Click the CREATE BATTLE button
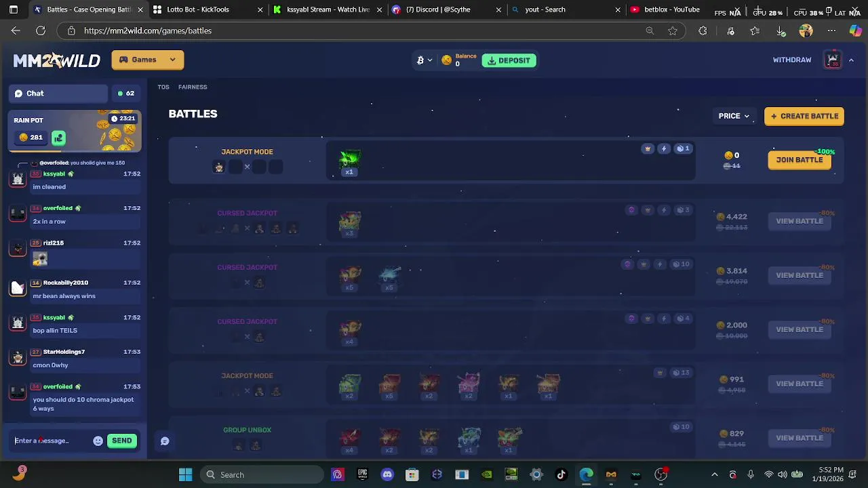The width and height of the screenshot is (868, 488). [x=804, y=116]
